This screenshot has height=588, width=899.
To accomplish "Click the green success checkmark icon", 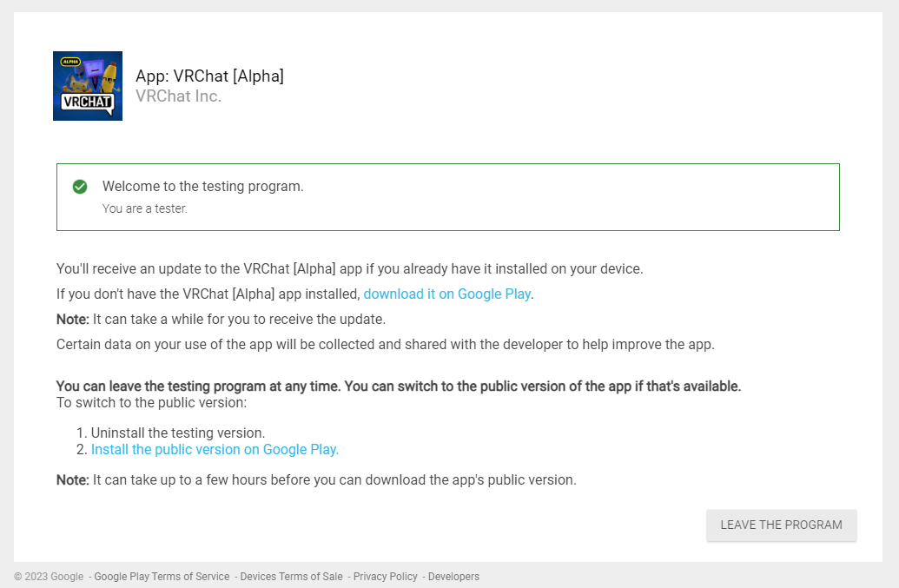I will tap(80, 186).
